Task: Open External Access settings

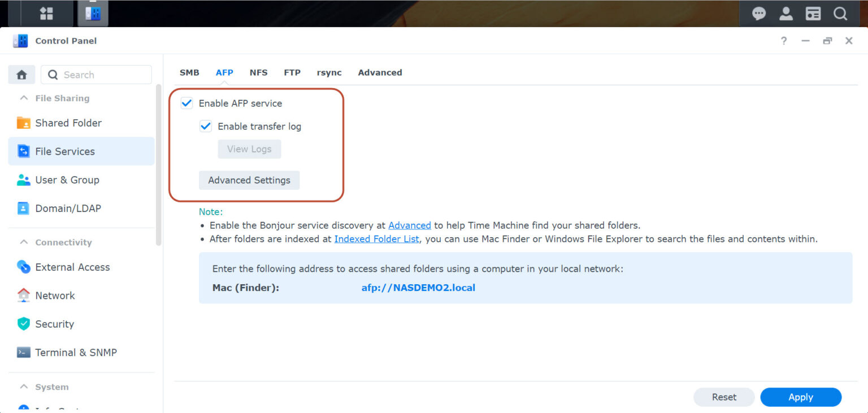Action: pos(72,267)
